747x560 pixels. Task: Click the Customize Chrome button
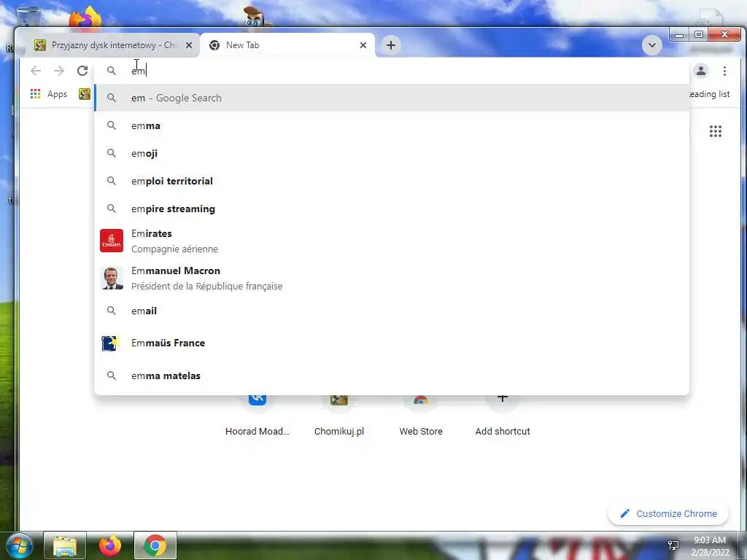668,514
